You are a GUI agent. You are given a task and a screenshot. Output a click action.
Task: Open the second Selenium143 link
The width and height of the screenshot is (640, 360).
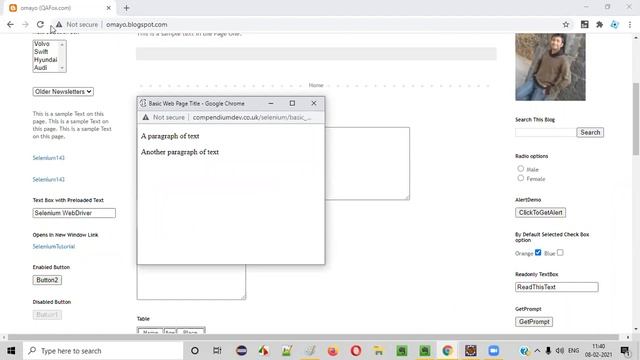pyautogui.click(x=49, y=180)
